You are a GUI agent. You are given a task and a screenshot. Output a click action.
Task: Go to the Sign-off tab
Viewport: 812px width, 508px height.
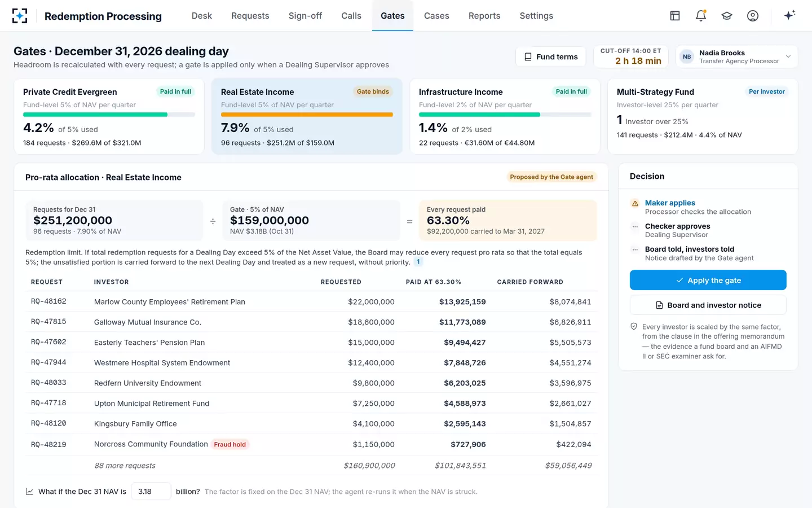point(305,16)
